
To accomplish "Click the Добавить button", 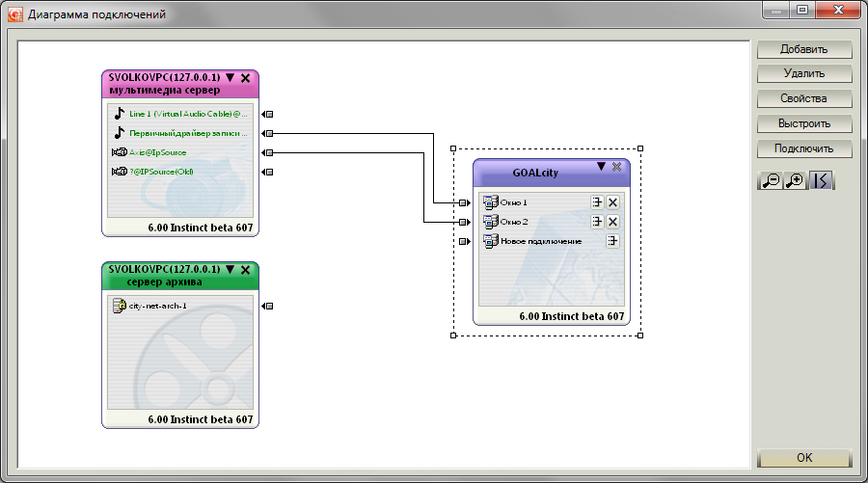I will (x=803, y=49).
